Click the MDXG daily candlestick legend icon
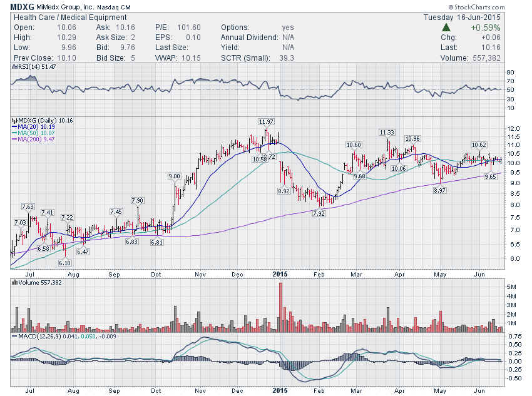The image size is (532, 396). [14, 121]
